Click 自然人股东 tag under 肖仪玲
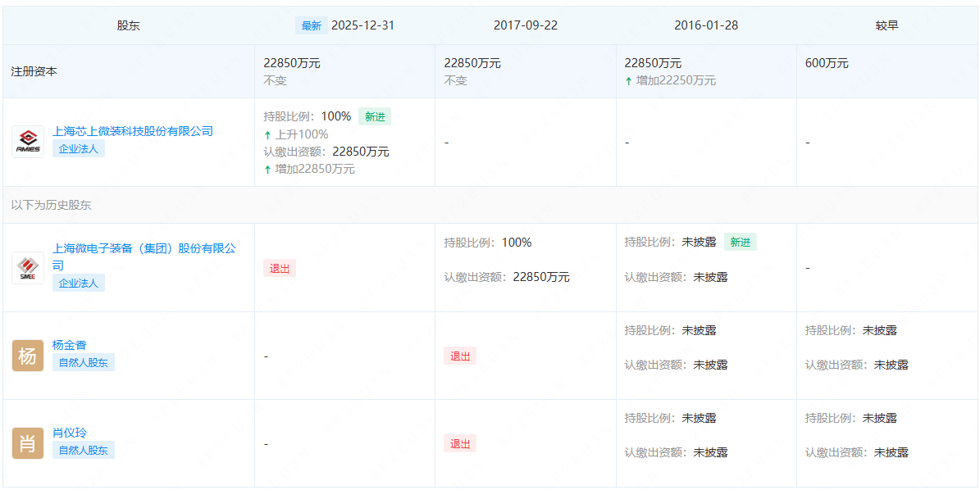This screenshot has height=490, width=980. point(84,450)
